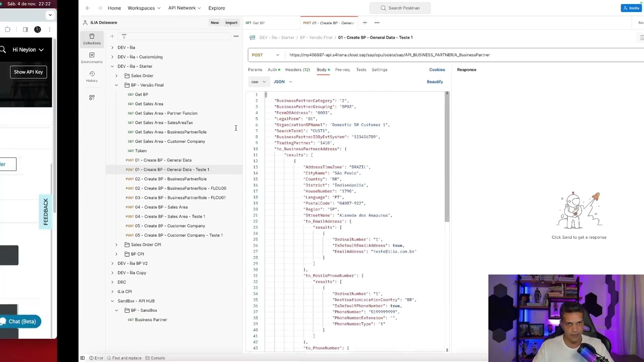The image size is (644, 362).
Task: Click the extensions puzzle icon in browser
Action: [x=8, y=30]
